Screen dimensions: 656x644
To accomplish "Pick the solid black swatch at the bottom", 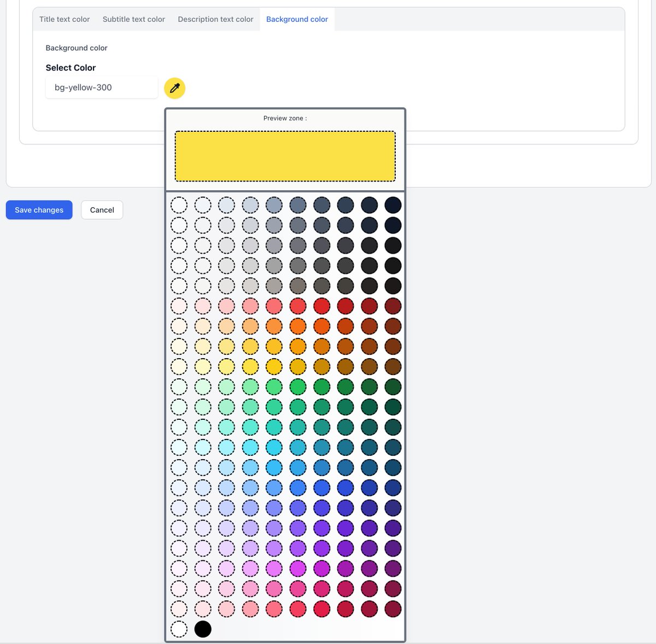I will (203, 629).
